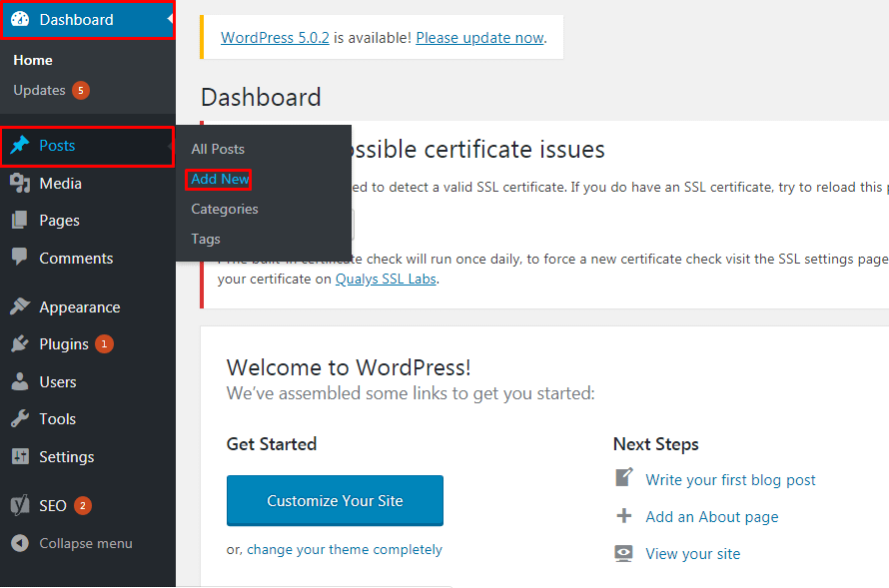Open the Users menu label
The image size is (889, 588).
[x=57, y=382]
